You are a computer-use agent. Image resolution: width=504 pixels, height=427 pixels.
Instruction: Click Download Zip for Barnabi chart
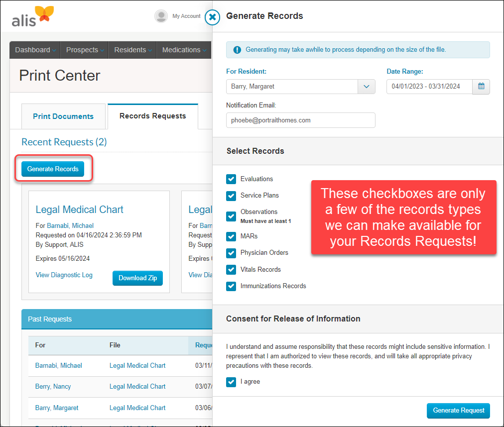137,278
